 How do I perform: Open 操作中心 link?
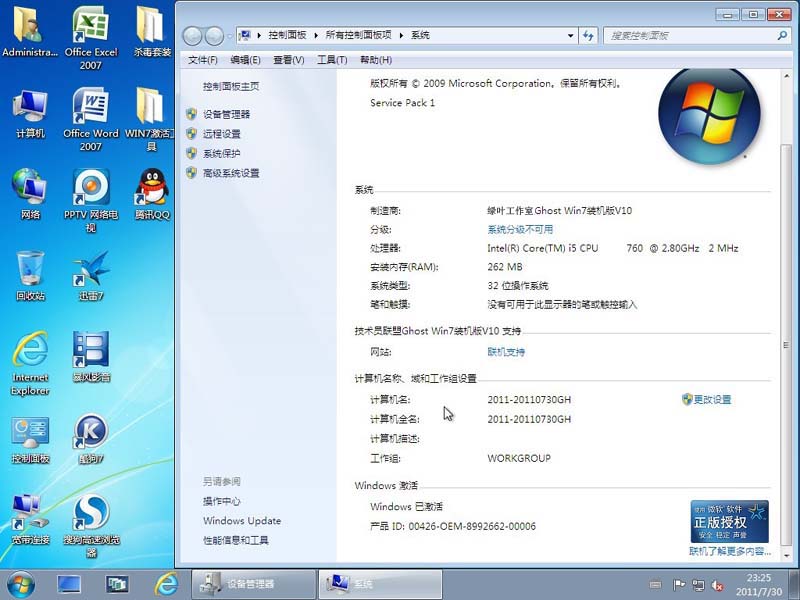click(x=221, y=502)
